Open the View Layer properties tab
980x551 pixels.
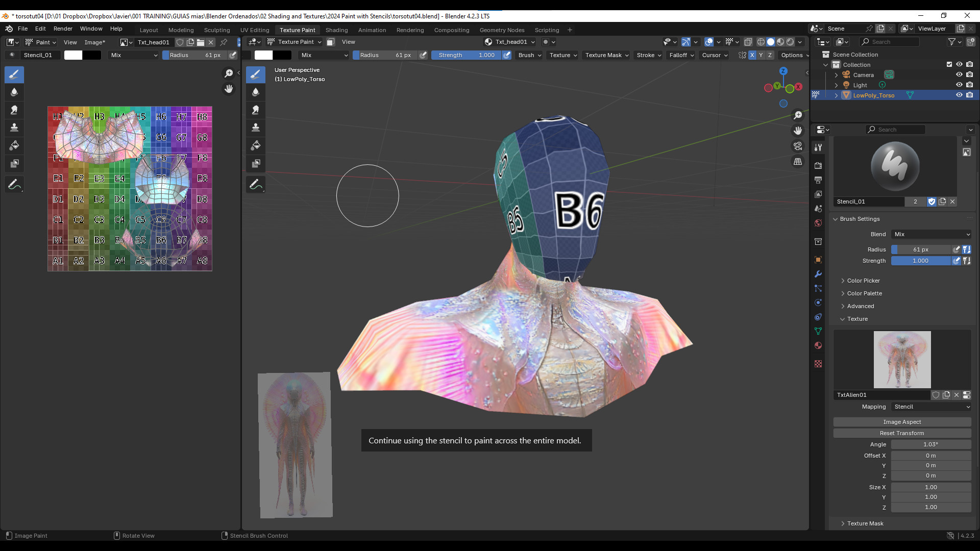click(x=818, y=194)
